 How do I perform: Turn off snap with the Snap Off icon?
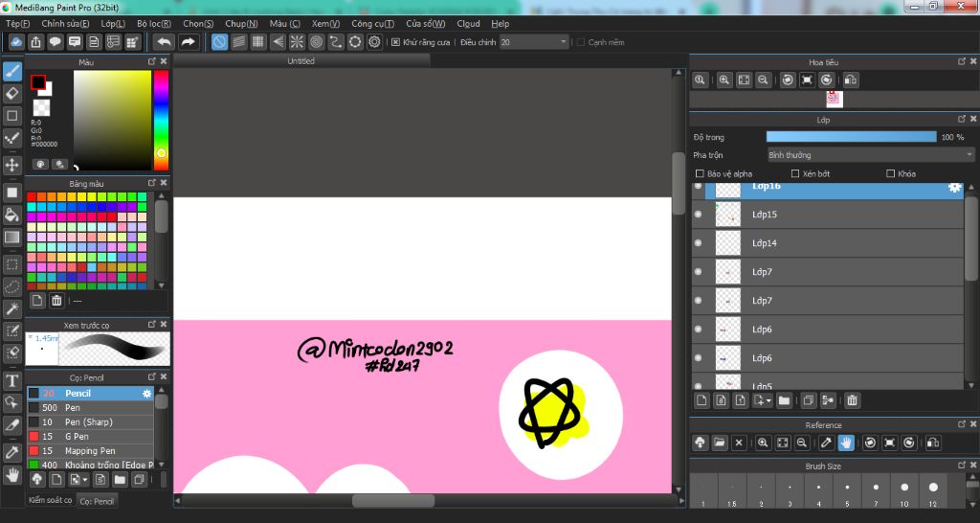(219, 42)
